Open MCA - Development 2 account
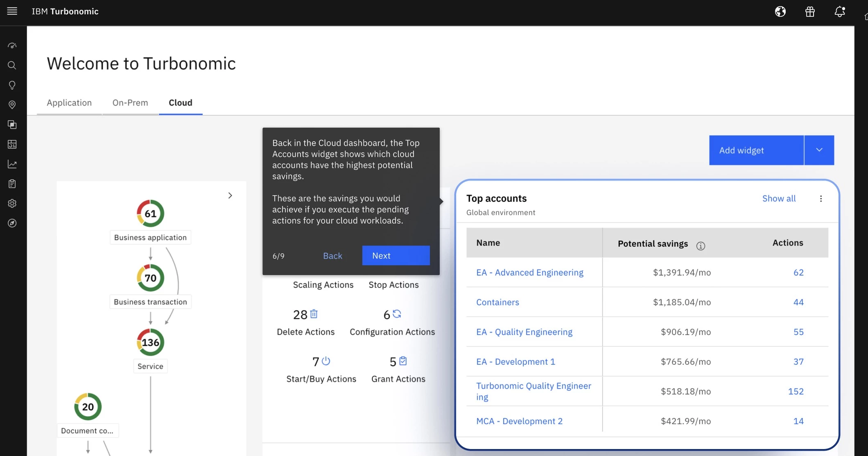868x456 pixels. pyautogui.click(x=519, y=421)
